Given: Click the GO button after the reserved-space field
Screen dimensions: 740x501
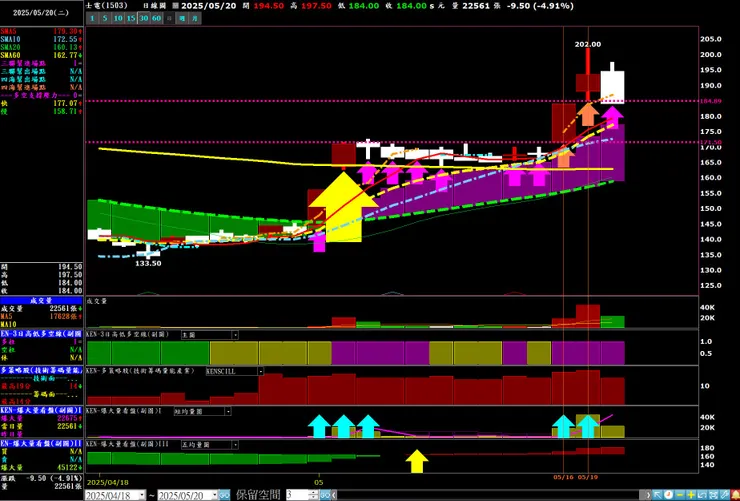Looking at the screenshot, I should pos(325,495).
